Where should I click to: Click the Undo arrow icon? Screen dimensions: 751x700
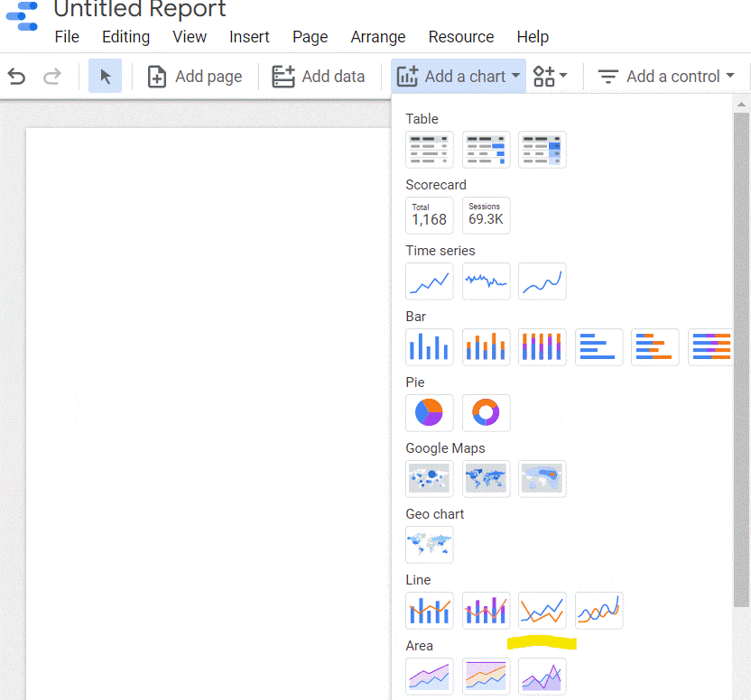coord(17,76)
